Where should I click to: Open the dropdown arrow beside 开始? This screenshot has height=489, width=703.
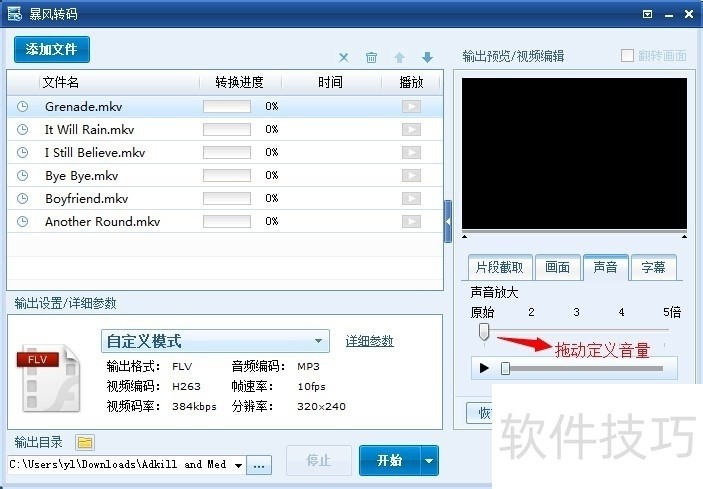(x=429, y=460)
